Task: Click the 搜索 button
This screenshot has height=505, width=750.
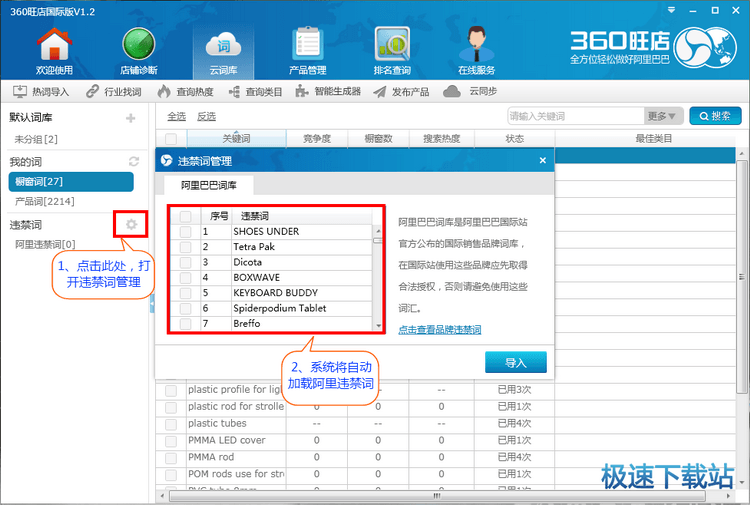Action: (x=715, y=116)
